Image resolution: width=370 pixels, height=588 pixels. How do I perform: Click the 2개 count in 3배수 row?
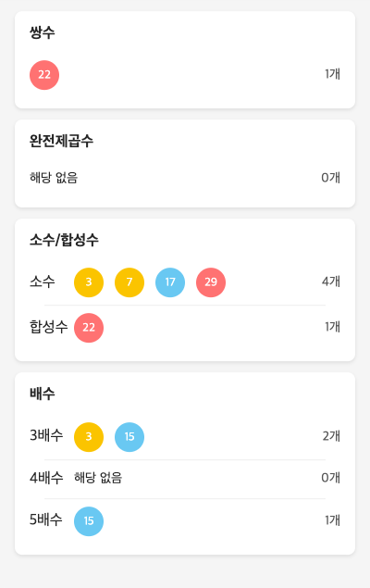[331, 436]
